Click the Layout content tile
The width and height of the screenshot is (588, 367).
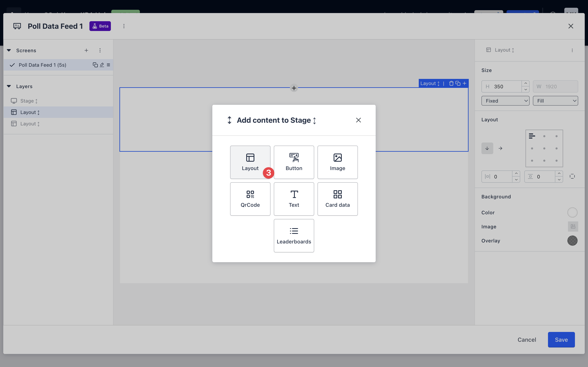[250, 162]
